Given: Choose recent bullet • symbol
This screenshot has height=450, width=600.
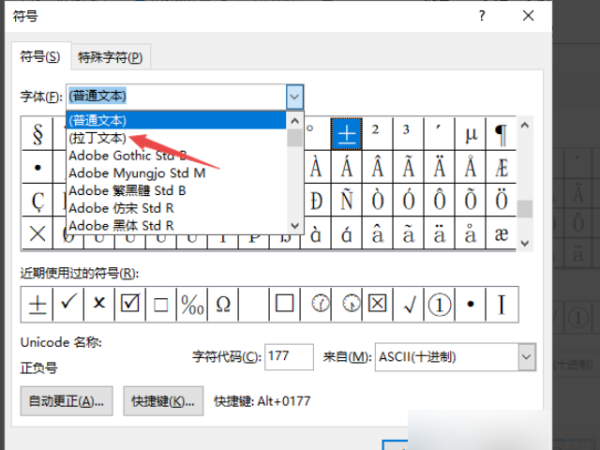Looking at the screenshot, I should (x=470, y=304).
